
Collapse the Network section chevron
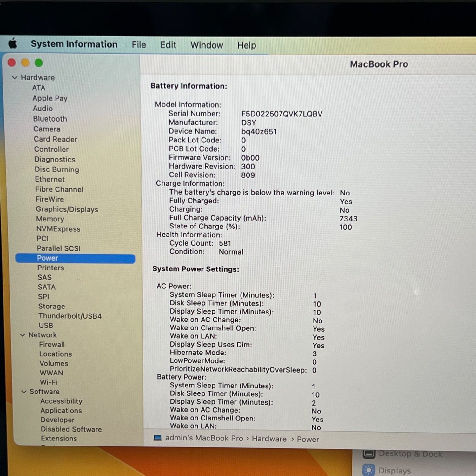coord(23,335)
